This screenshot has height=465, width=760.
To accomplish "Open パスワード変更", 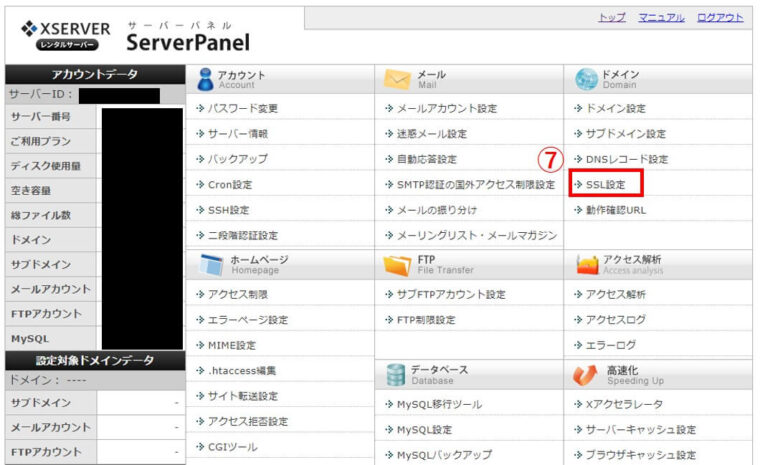I will [x=243, y=108].
